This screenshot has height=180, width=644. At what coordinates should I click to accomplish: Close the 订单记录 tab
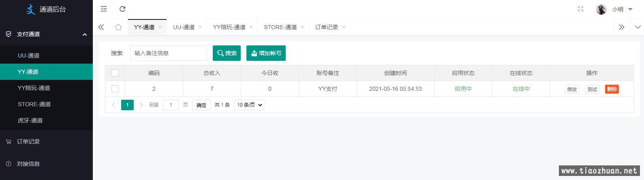tap(344, 27)
